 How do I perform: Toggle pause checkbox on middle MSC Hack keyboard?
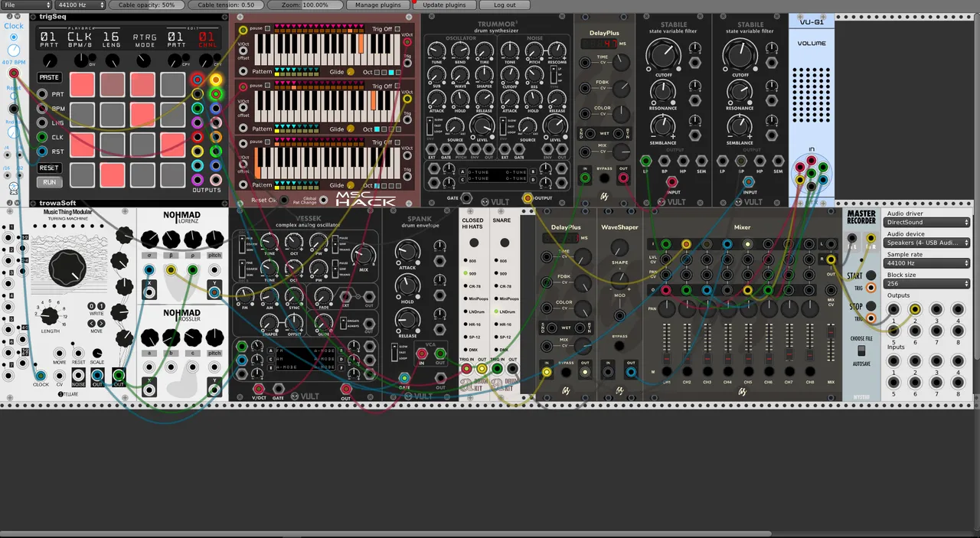tap(267, 86)
